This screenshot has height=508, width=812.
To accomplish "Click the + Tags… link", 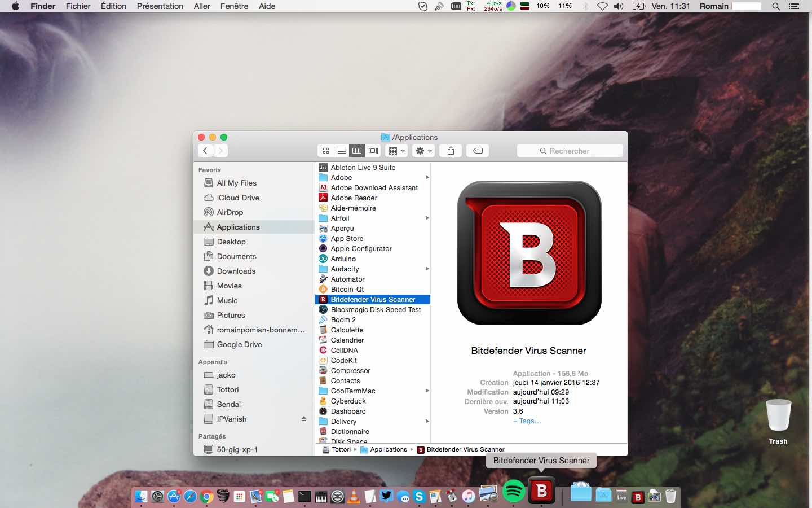I will [527, 421].
